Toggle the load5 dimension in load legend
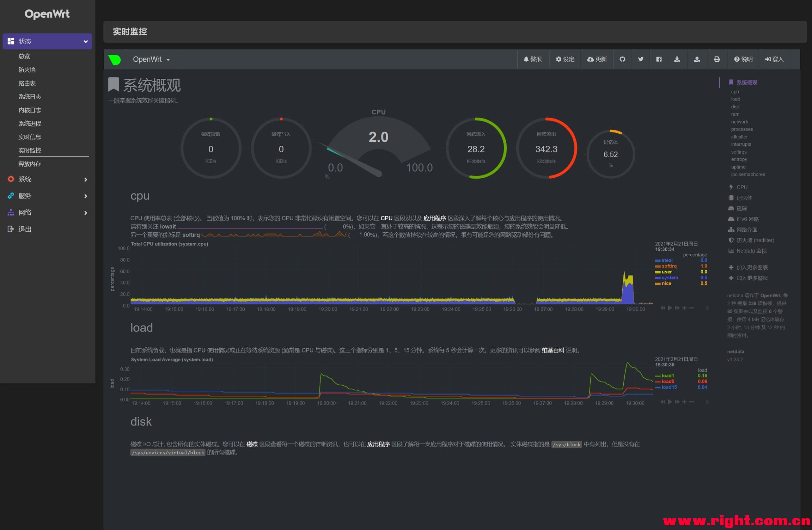 [x=668, y=382]
